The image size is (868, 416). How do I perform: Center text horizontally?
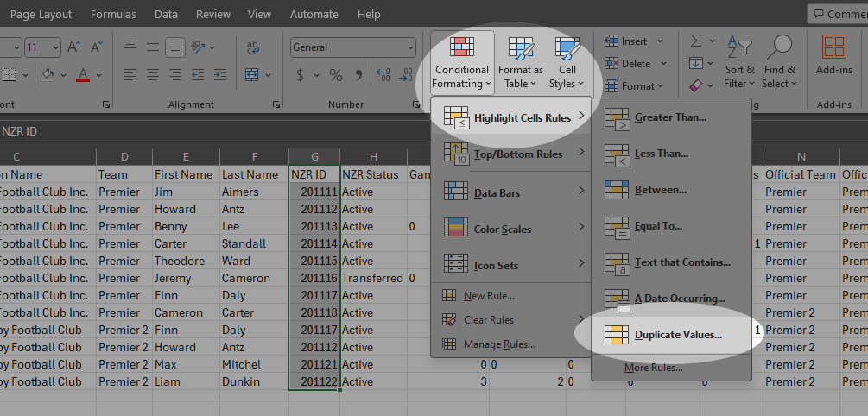click(153, 74)
